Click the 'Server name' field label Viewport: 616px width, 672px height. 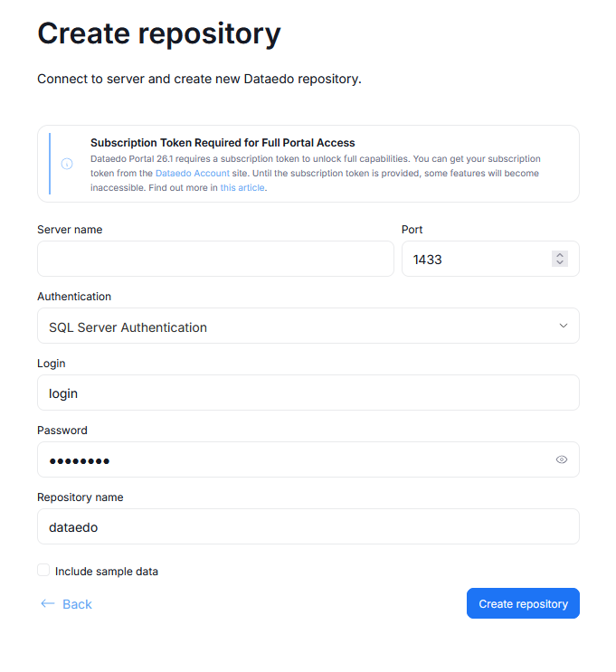[x=70, y=230]
